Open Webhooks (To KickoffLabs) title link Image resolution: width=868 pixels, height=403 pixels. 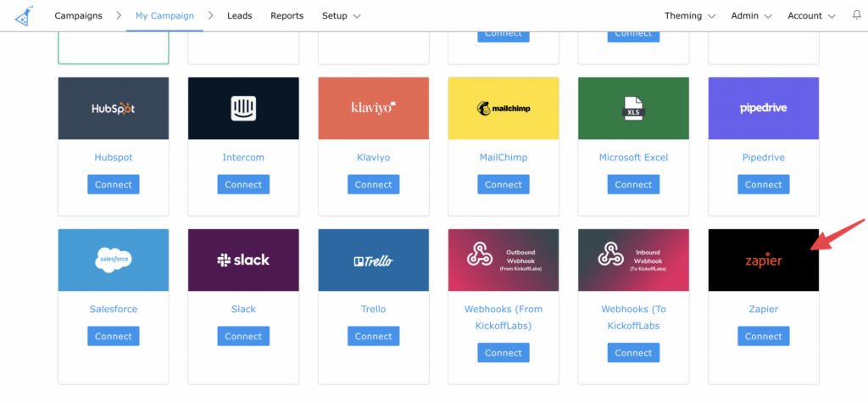(634, 317)
